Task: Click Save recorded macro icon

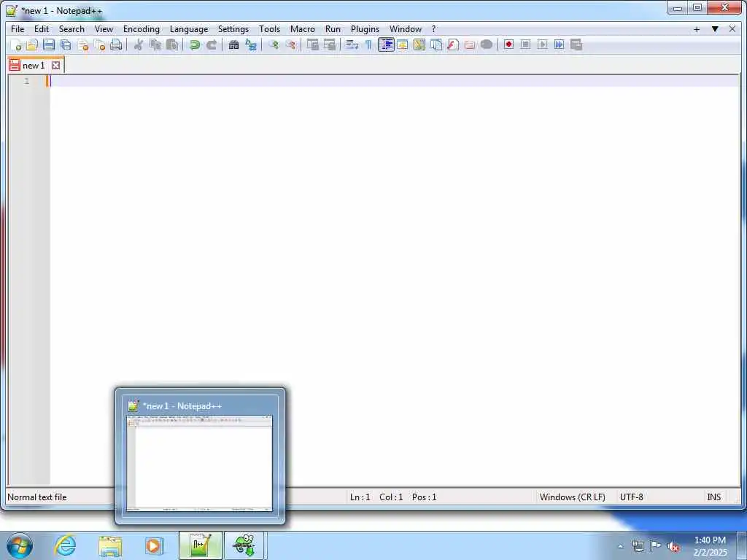Action: (576, 44)
